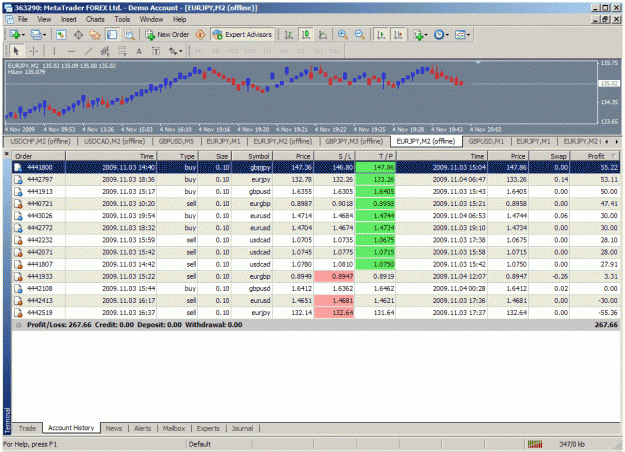625x452 pixels.
Task: Click the Order column header
Action: point(39,156)
